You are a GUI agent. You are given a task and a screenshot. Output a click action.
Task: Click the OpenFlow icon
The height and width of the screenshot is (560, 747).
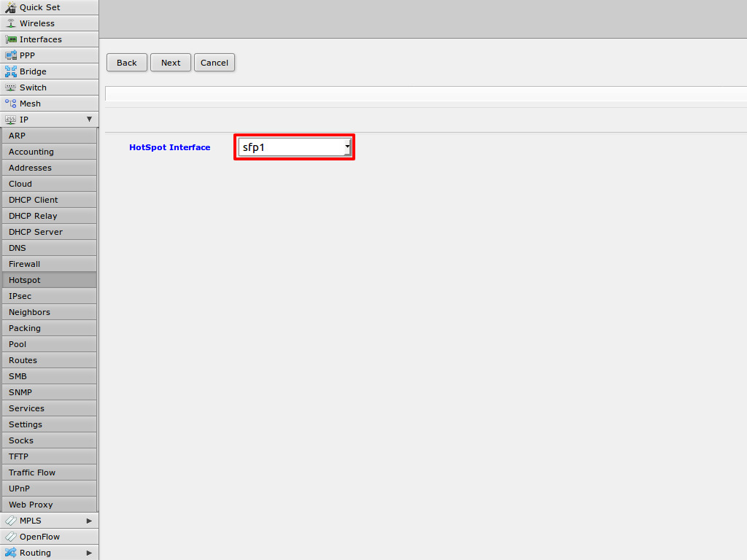tap(10, 537)
